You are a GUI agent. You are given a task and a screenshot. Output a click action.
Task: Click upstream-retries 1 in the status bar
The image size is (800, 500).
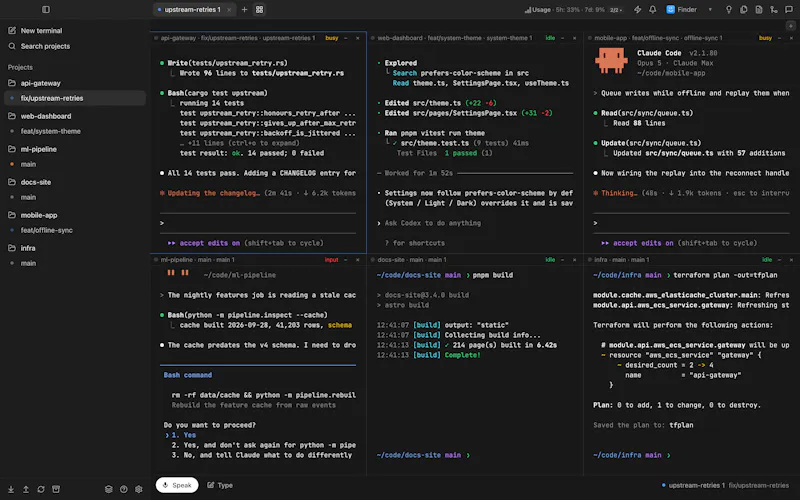coord(696,485)
